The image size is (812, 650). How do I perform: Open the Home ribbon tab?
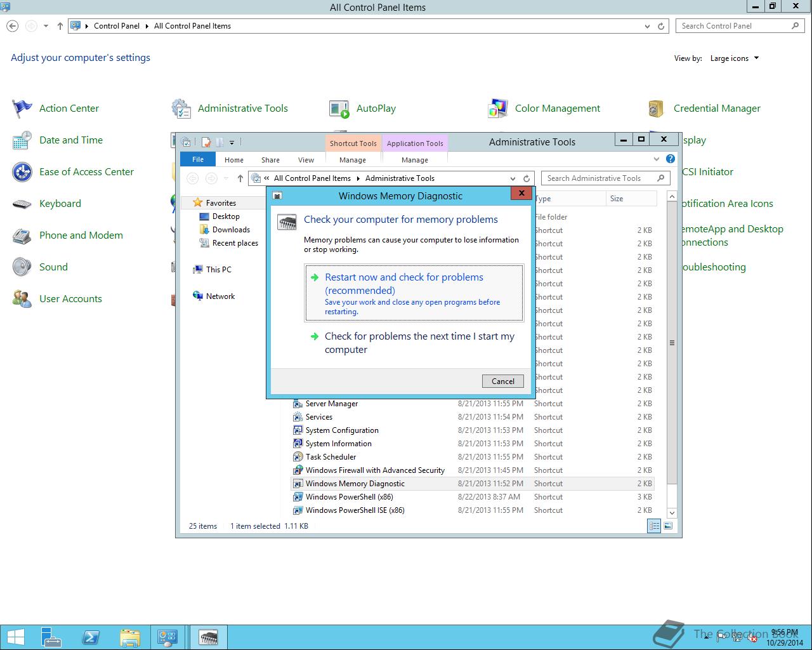(x=234, y=160)
